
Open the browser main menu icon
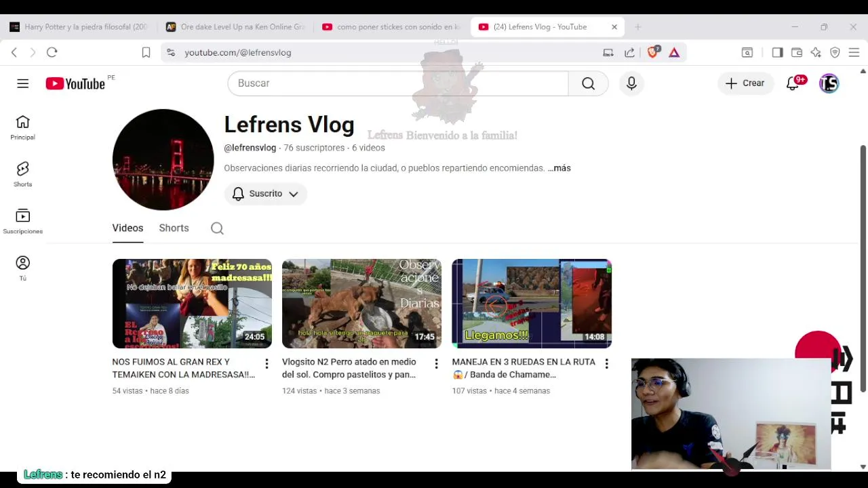(854, 52)
